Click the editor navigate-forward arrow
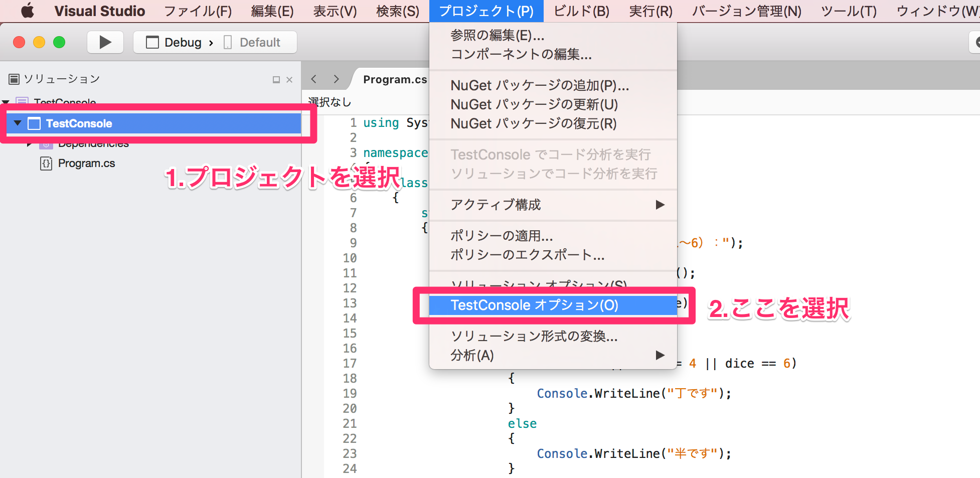This screenshot has height=478, width=980. coord(335,79)
